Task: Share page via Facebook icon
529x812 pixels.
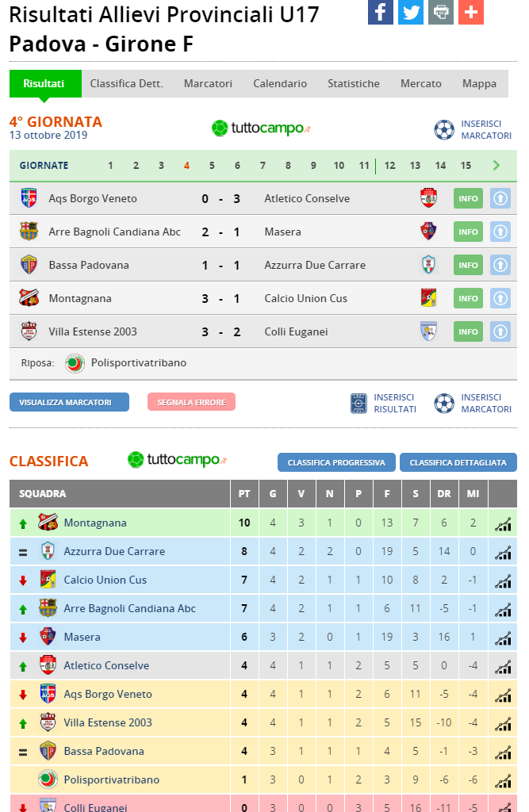Action: pos(381,12)
